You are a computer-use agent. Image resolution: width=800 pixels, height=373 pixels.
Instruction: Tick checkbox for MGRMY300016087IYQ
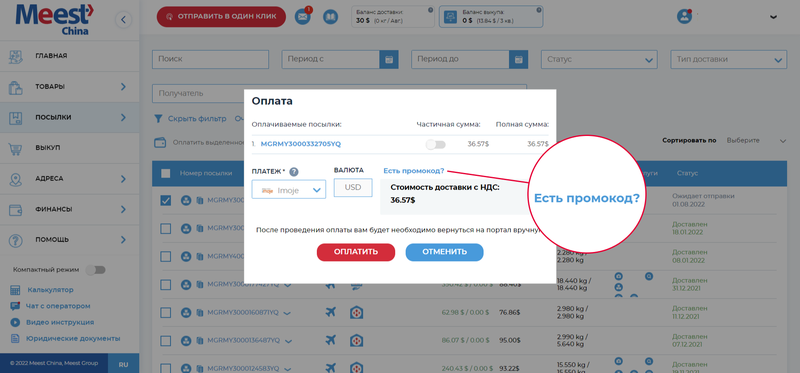point(165,312)
